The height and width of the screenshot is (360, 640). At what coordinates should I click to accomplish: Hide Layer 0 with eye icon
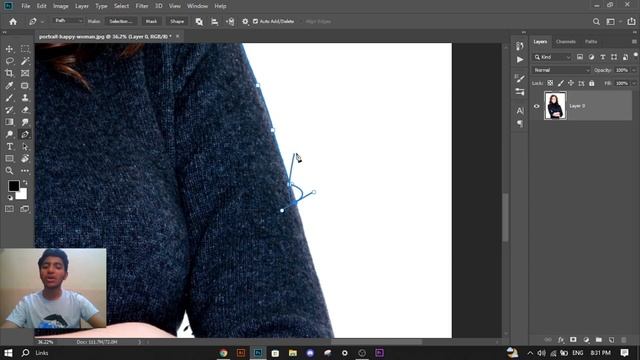[x=536, y=106]
